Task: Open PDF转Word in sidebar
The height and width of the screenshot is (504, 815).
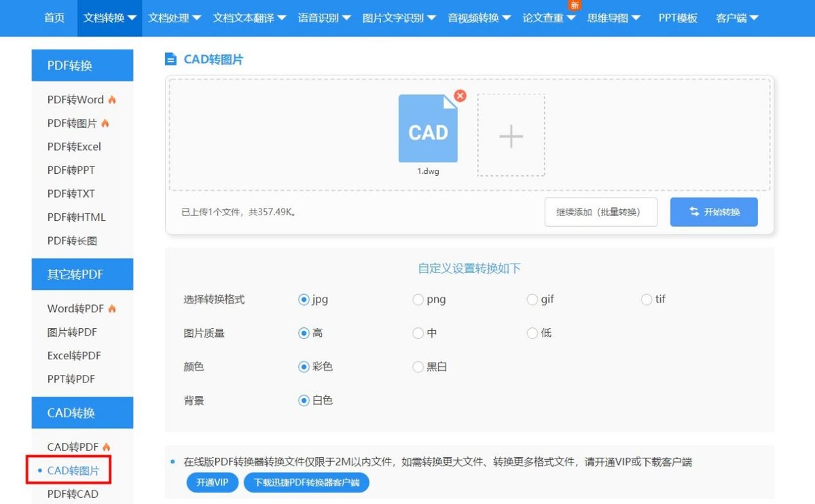Action: [x=75, y=100]
